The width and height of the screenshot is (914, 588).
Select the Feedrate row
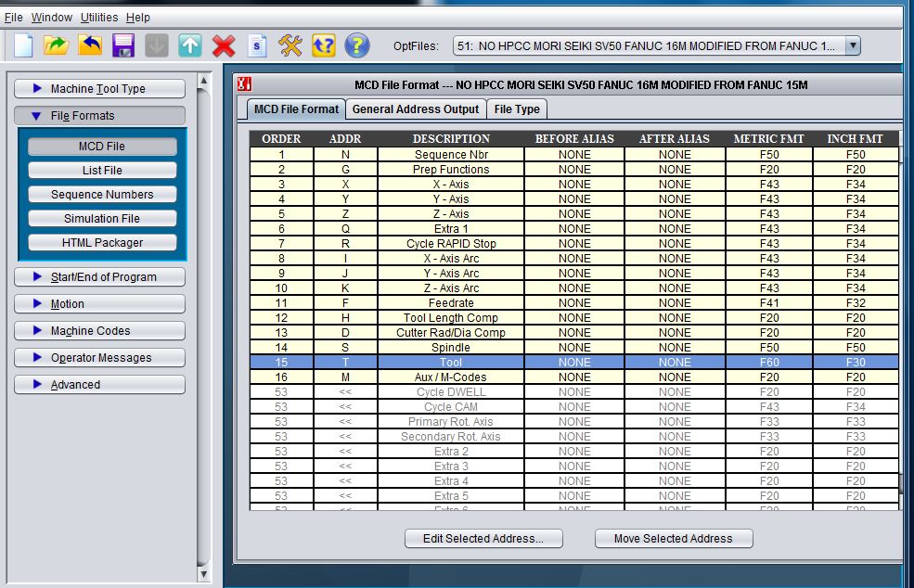point(574,303)
